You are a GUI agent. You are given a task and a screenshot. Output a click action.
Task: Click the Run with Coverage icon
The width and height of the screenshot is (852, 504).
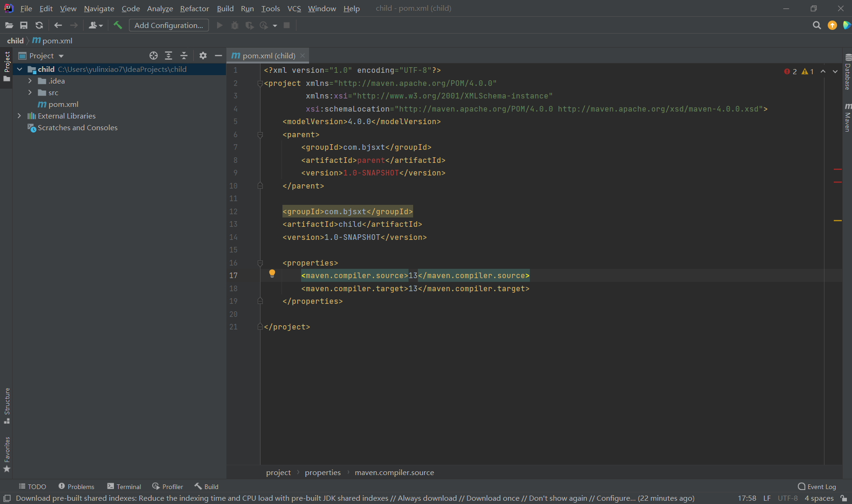coord(250,25)
